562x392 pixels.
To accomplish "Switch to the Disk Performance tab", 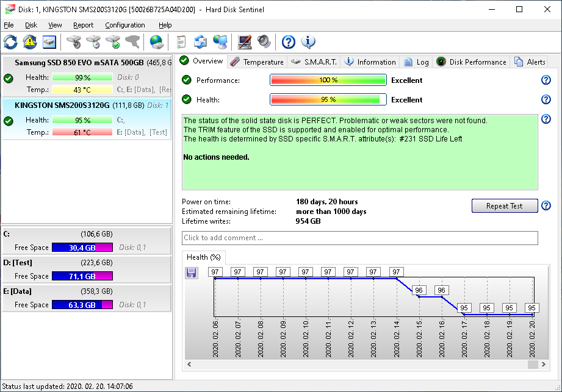I will coord(471,62).
